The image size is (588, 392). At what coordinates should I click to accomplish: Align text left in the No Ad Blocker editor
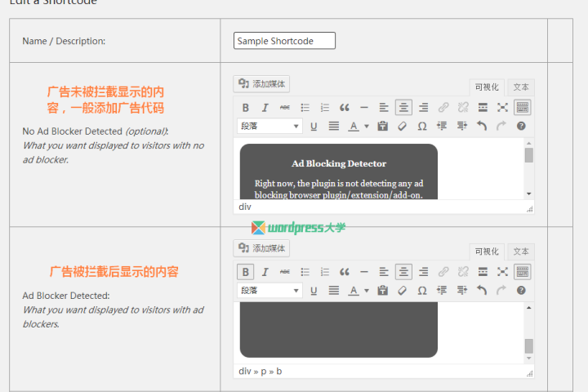[384, 108]
